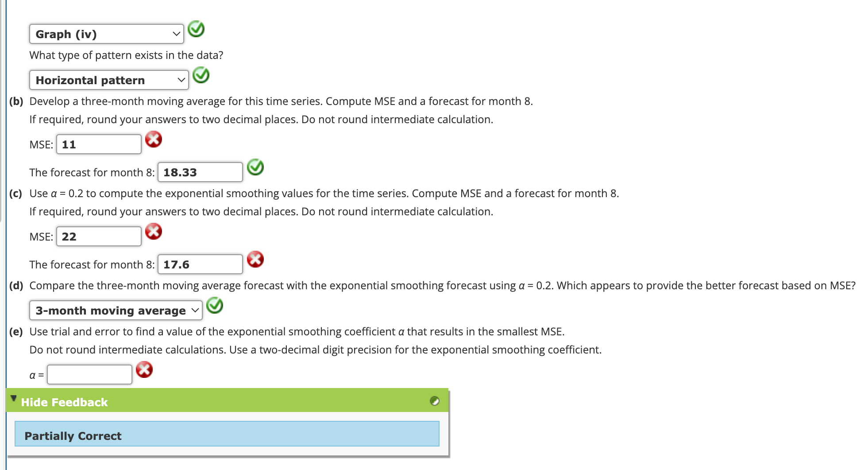Click the checkmark beside 3-month moving average

click(215, 305)
